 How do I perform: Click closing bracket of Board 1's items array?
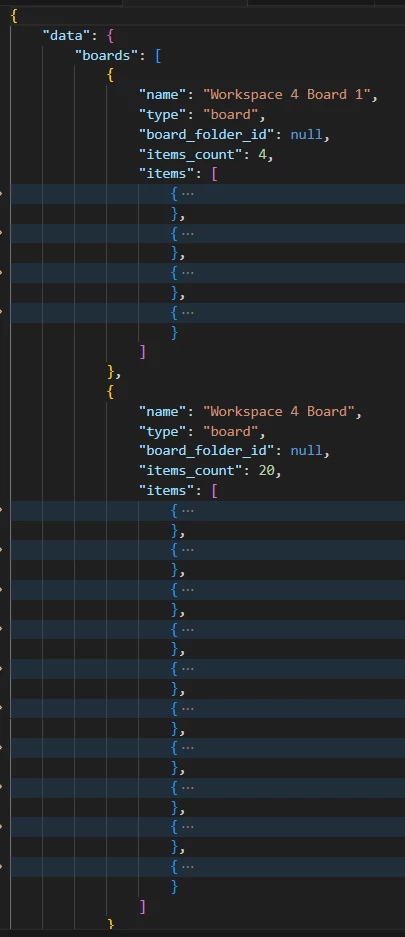(142, 352)
